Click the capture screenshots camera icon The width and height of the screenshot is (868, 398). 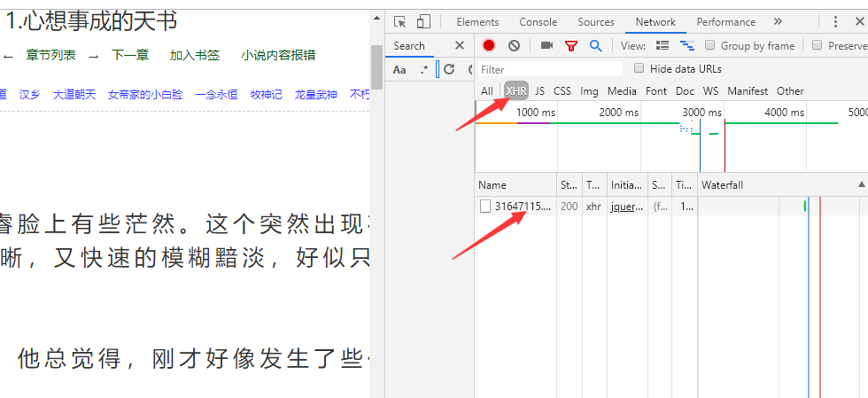[547, 45]
